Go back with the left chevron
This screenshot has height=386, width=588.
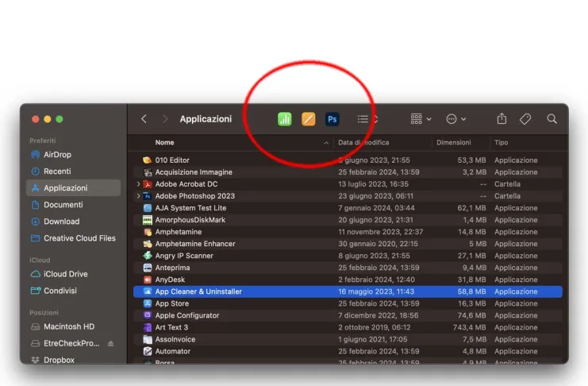(x=144, y=119)
